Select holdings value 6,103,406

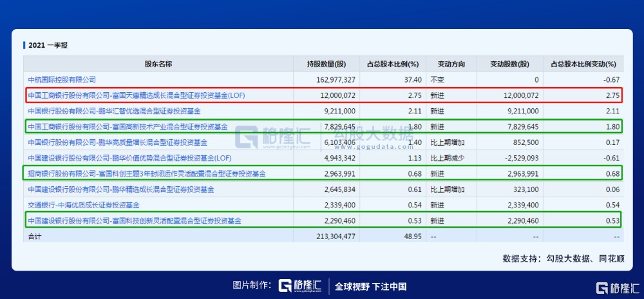(339, 142)
